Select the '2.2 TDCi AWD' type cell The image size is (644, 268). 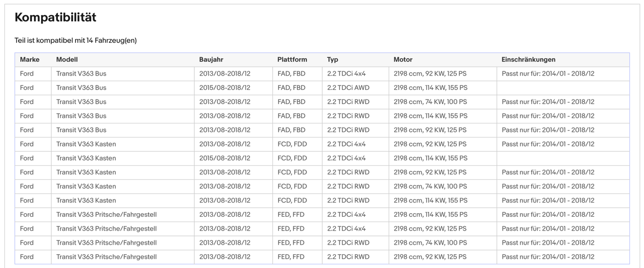(348, 88)
